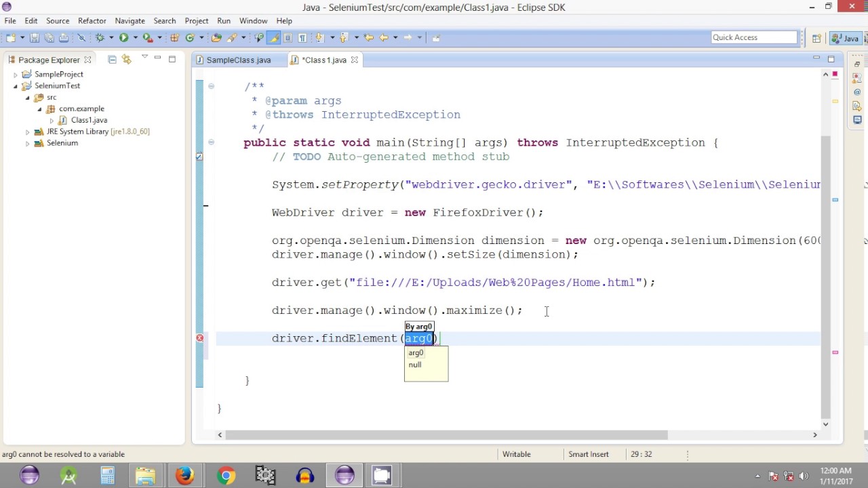868x488 pixels.
Task: Collapse the SeleniumTest project node
Action: (16, 86)
